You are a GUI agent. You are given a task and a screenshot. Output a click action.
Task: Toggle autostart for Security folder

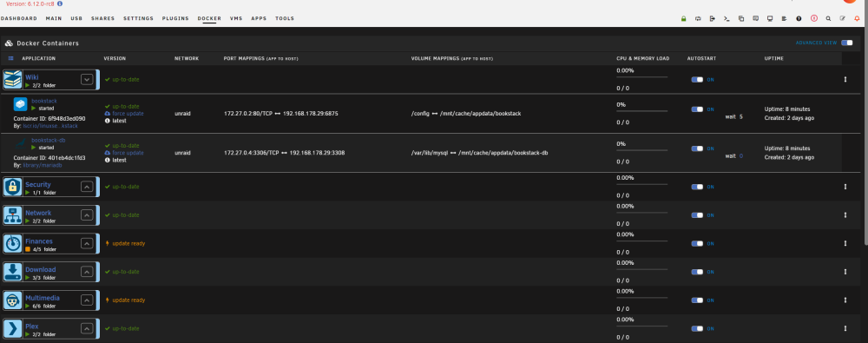(x=698, y=187)
